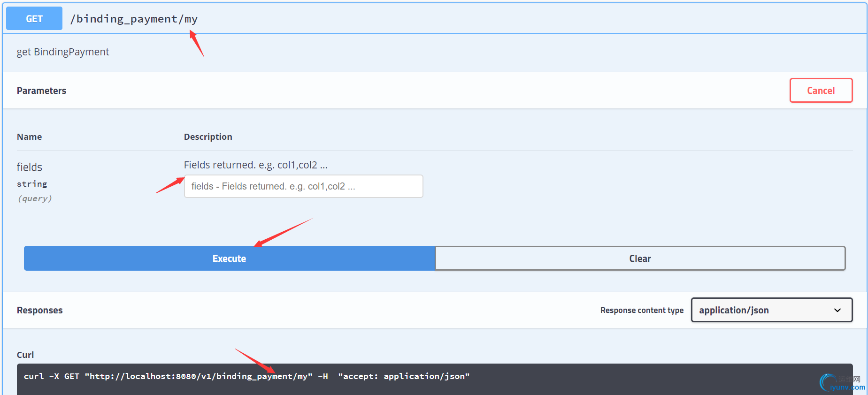Focus the fields query input box
Image resolution: width=868 pixels, height=395 pixels.
click(303, 186)
